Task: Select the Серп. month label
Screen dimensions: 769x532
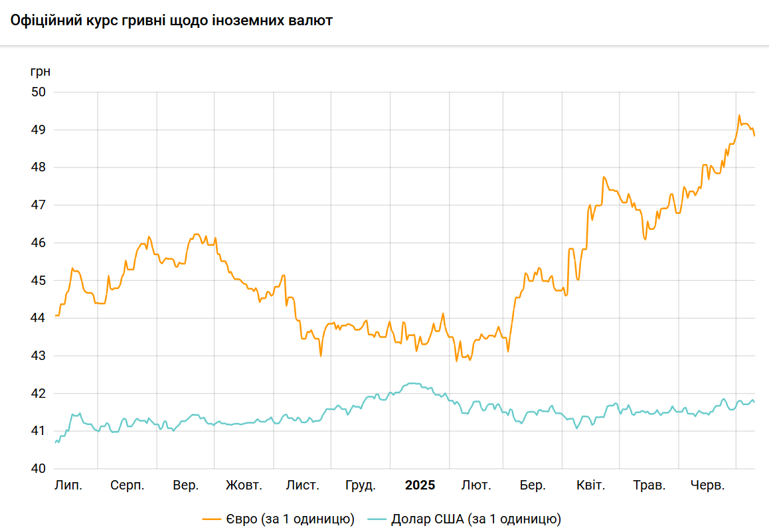Action: tap(127, 486)
